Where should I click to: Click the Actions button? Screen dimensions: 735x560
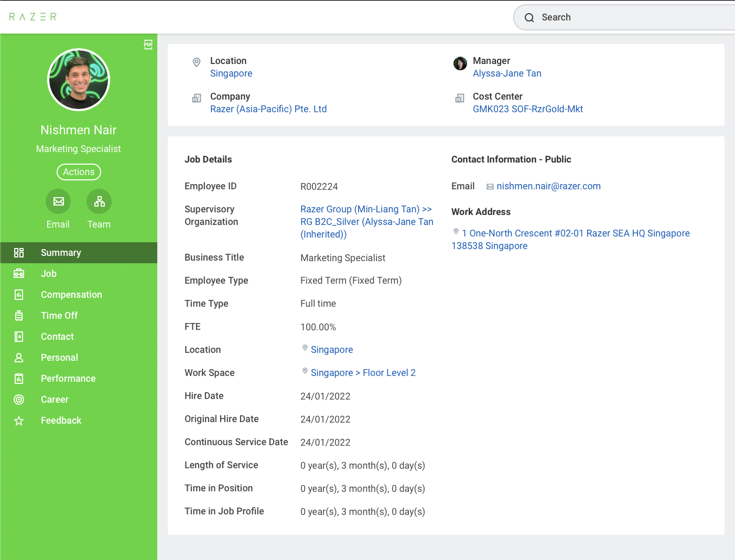pyautogui.click(x=79, y=172)
